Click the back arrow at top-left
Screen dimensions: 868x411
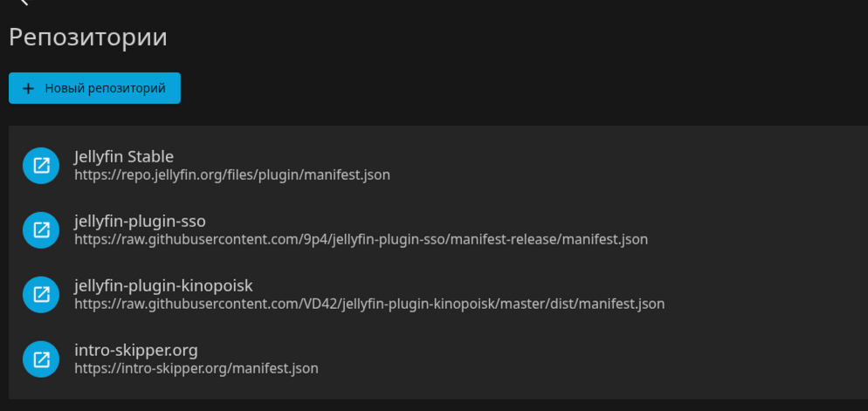coord(24,3)
